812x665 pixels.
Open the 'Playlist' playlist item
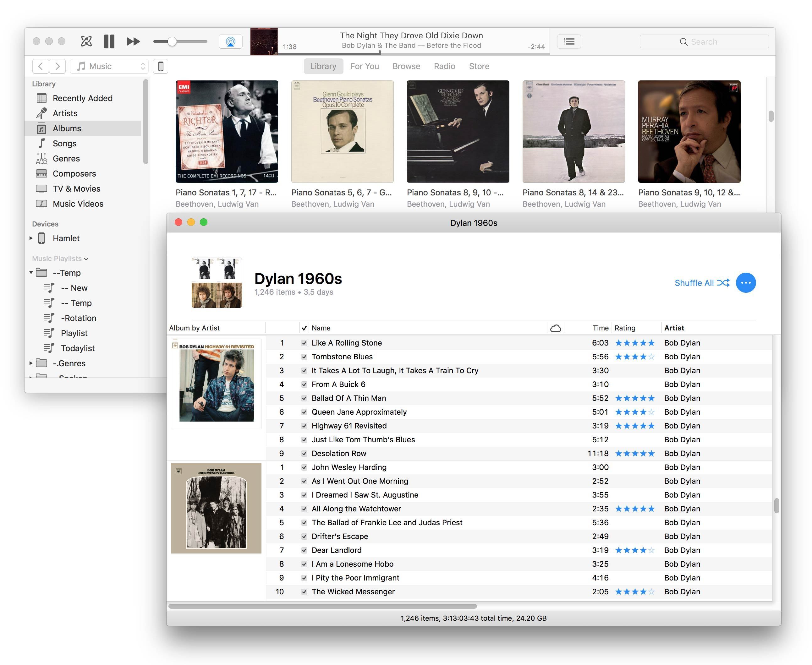point(74,333)
